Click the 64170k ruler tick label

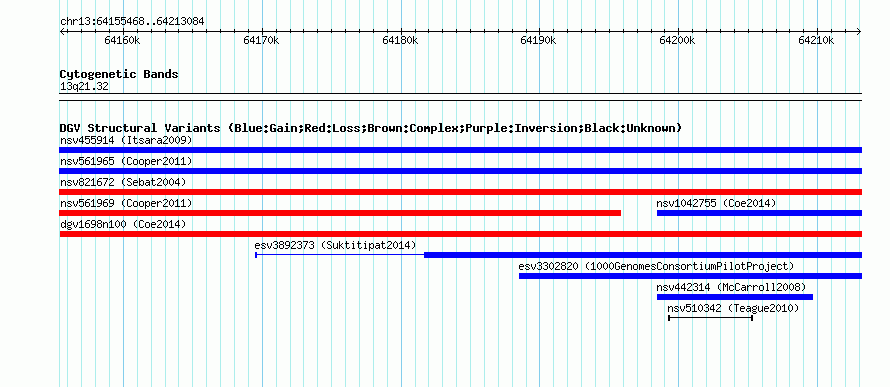[261, 41]
